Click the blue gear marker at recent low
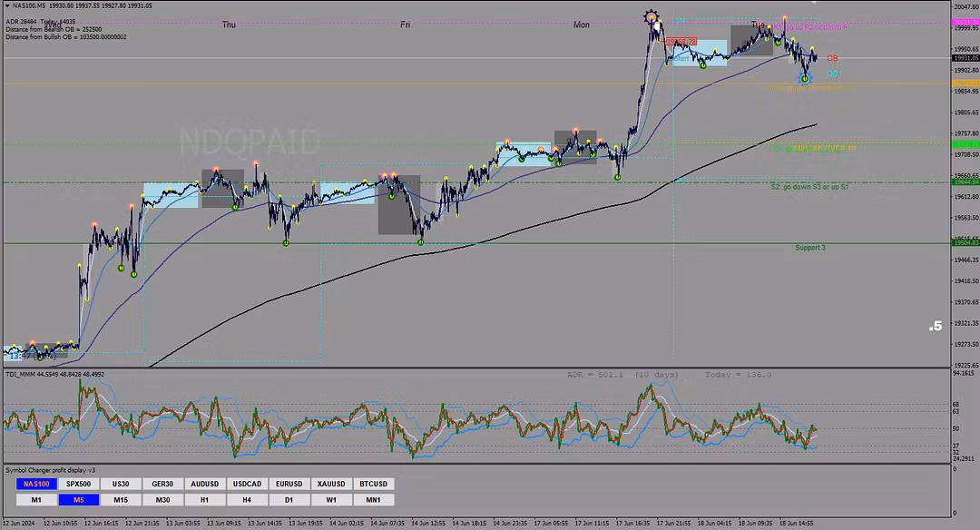The width and height of the screenshot is (980, 530). tap(805, 79)
